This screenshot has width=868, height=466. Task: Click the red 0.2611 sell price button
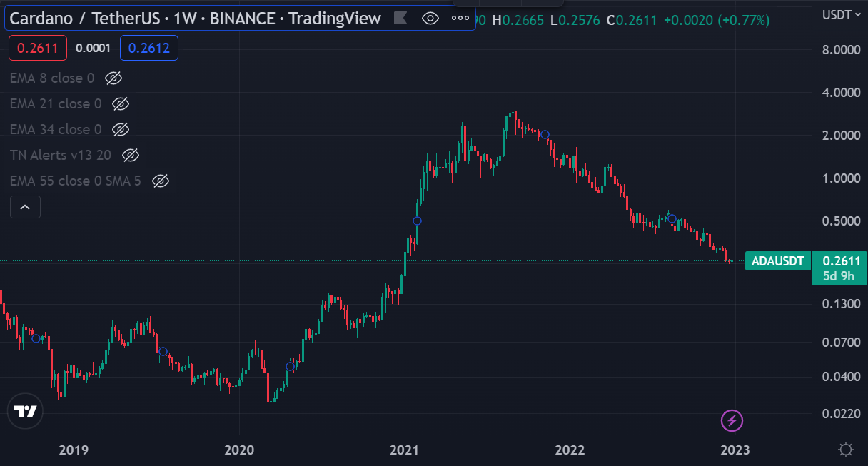(38, 48)
